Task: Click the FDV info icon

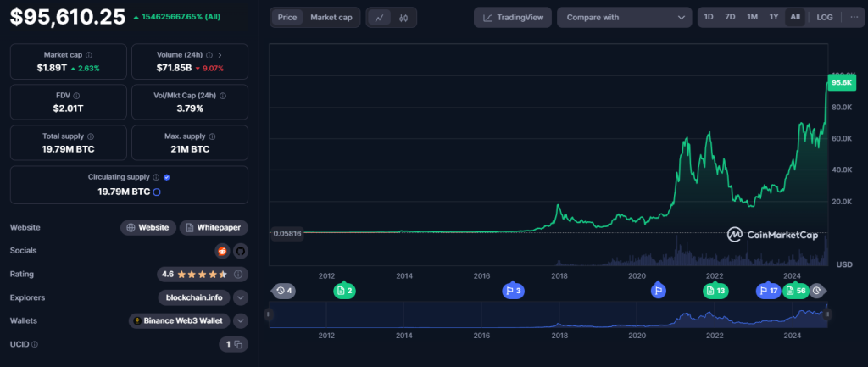Action: (x=76, y=96)
